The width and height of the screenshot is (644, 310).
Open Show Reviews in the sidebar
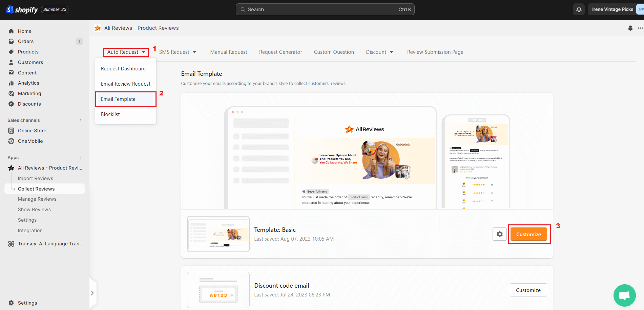coord(34,209)
